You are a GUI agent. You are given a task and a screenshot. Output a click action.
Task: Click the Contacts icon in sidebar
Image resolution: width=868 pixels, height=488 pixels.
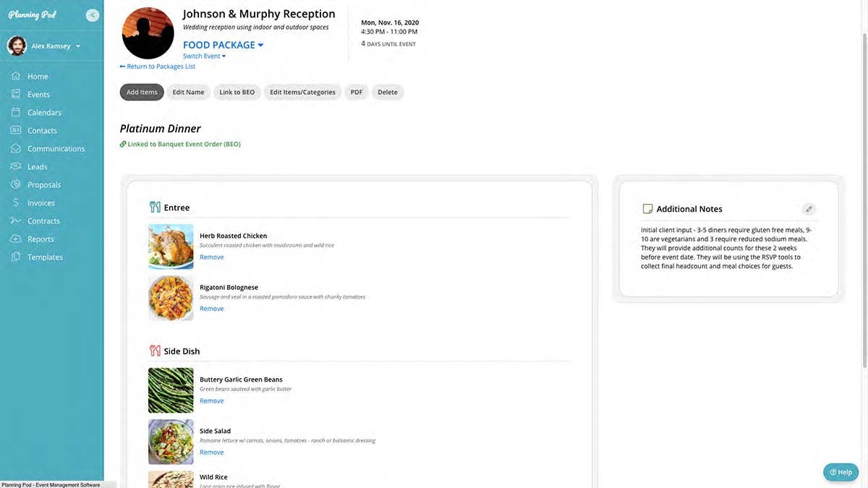(16, 130)
